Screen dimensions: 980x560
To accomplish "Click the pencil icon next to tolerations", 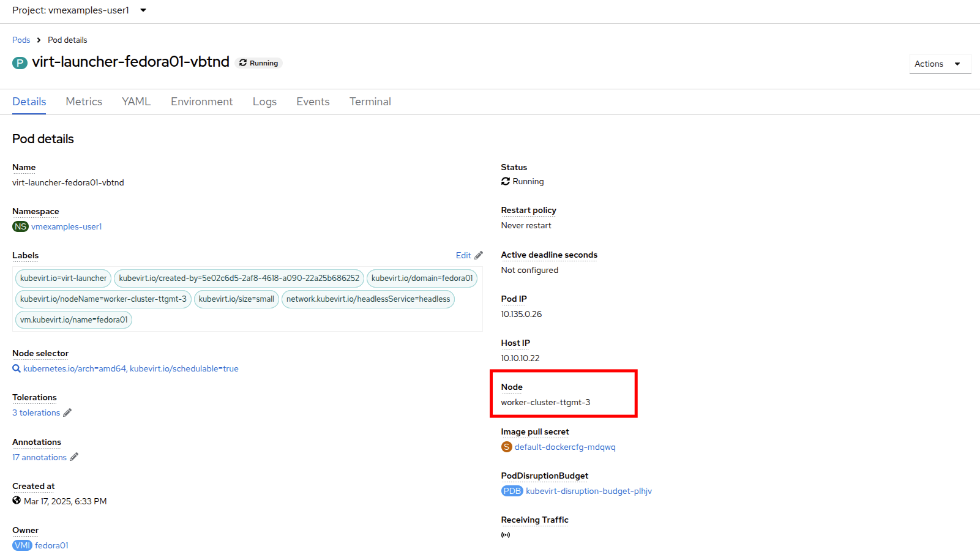I will click(67, 413).
